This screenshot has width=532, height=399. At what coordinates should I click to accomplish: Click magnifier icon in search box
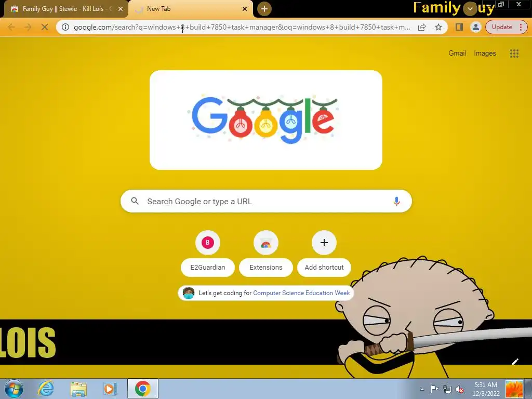tap(135, 201)
